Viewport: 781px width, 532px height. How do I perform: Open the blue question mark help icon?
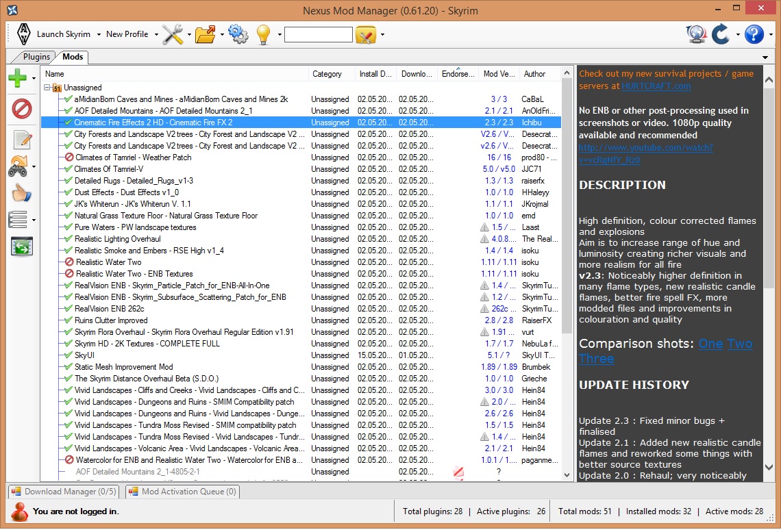click(754, 34)
